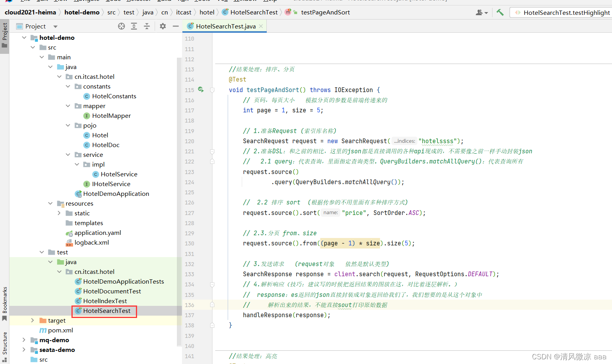Viewport: 612px width, 364px height.
Task: Select templates folder in tree
Action: click(89, 223)
